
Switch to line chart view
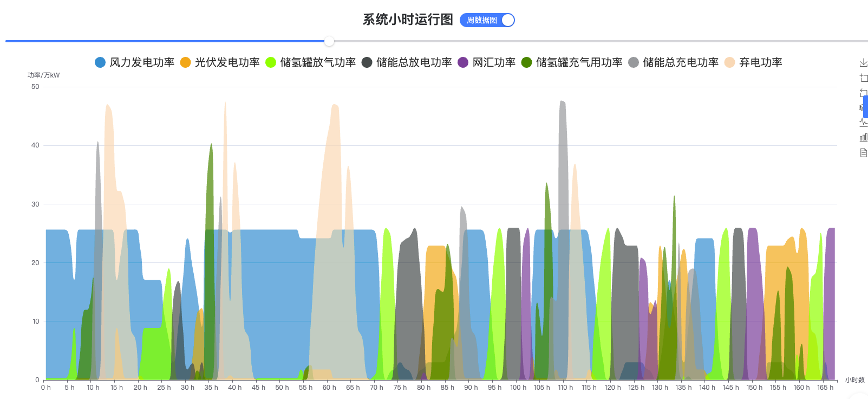[x=863, y=123]
